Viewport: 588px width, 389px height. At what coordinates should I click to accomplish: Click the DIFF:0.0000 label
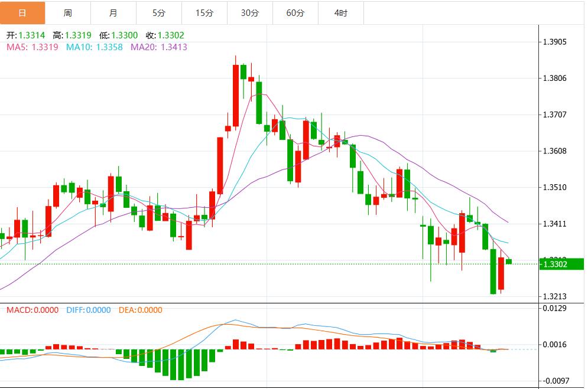point(89,310)
